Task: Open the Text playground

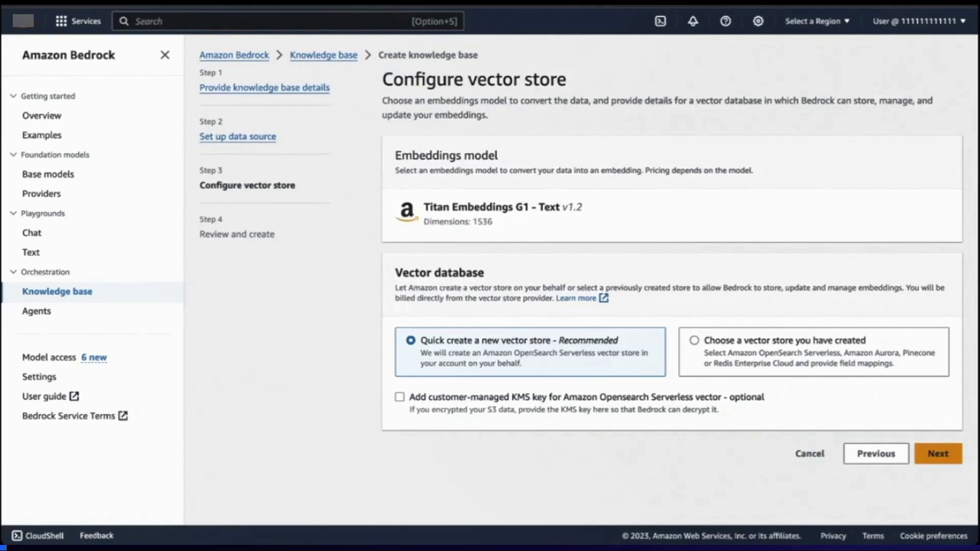Action: click(31, 253)
